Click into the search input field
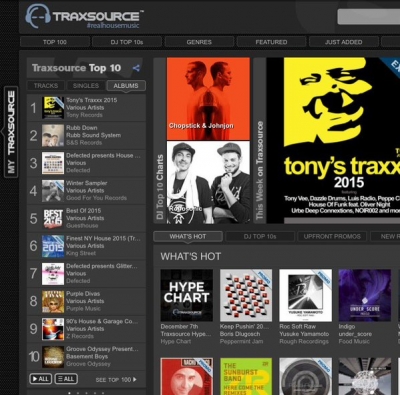The image size is (400, 395). [369, 17]
